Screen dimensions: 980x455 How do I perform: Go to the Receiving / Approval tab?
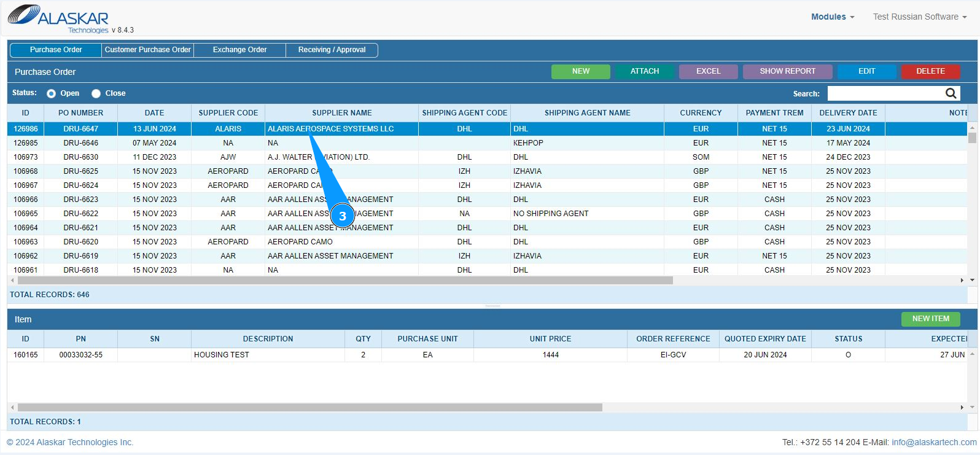click(x=332, y=50)
